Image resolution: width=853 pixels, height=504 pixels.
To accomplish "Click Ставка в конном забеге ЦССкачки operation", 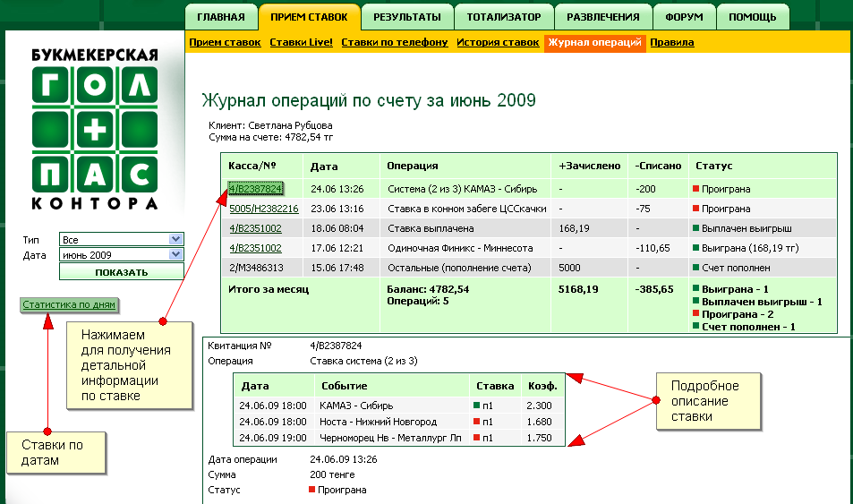I will [466, 209].
